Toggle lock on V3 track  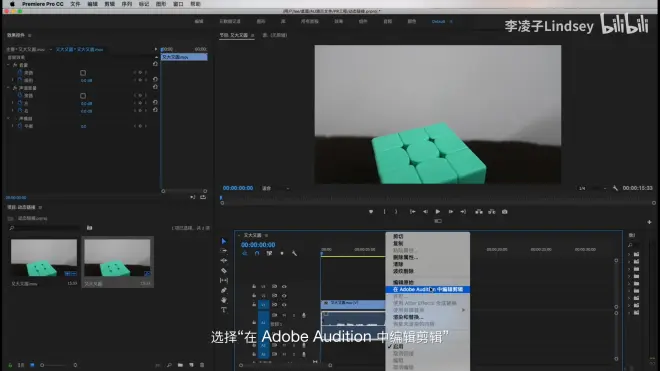pyautogui.click(x=254, y=286)
